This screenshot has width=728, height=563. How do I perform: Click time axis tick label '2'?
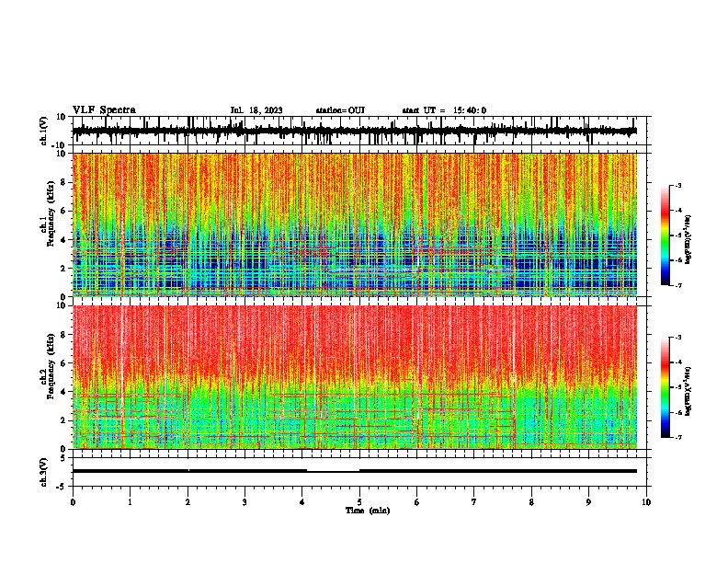click(x=188, y=502)
